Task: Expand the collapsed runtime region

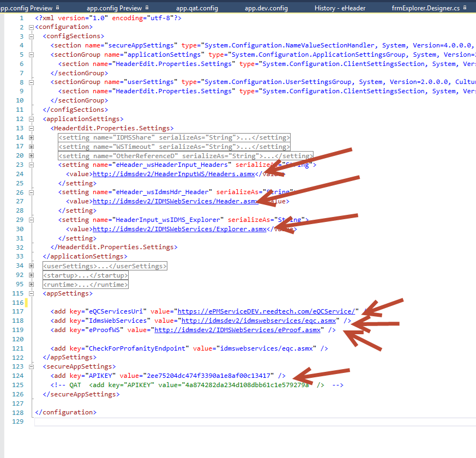Action: [x=31, y=284]
